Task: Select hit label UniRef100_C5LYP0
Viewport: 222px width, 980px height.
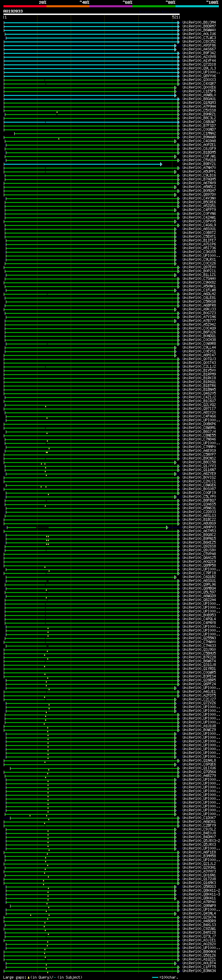Action: [199, 496]
